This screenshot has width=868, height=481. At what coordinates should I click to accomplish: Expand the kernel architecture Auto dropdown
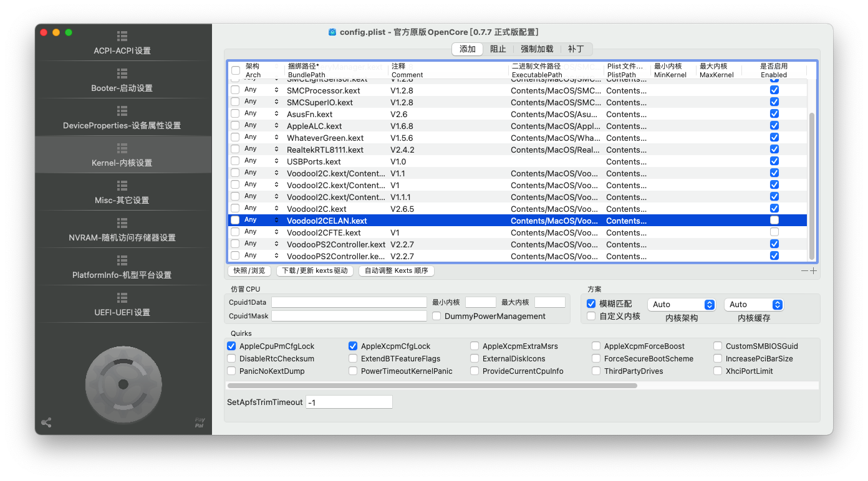point(682,305)
